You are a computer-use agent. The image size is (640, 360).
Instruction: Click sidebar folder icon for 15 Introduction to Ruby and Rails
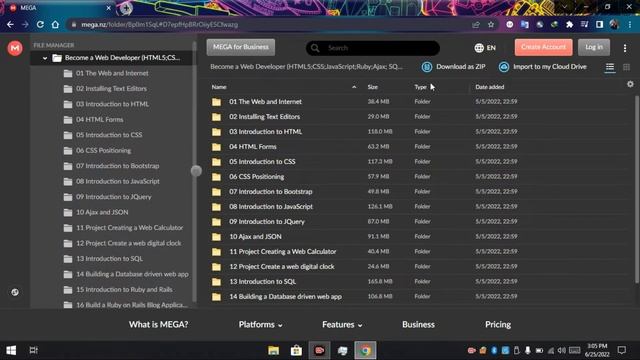click(68, 290)
